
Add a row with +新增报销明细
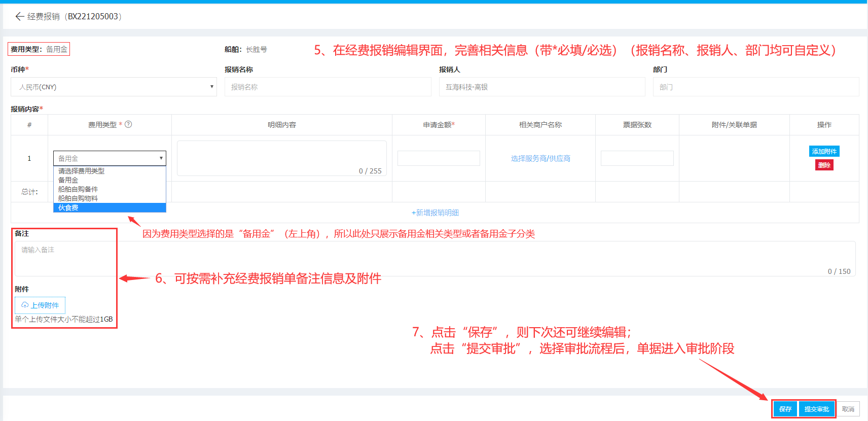tap(435, 213)
